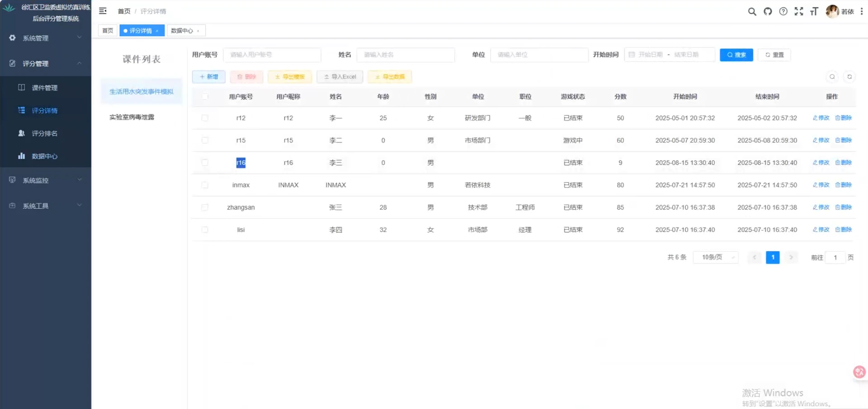Open the help document question icon
This screenshot has height=409, width=868.
[x=783, y=11]
